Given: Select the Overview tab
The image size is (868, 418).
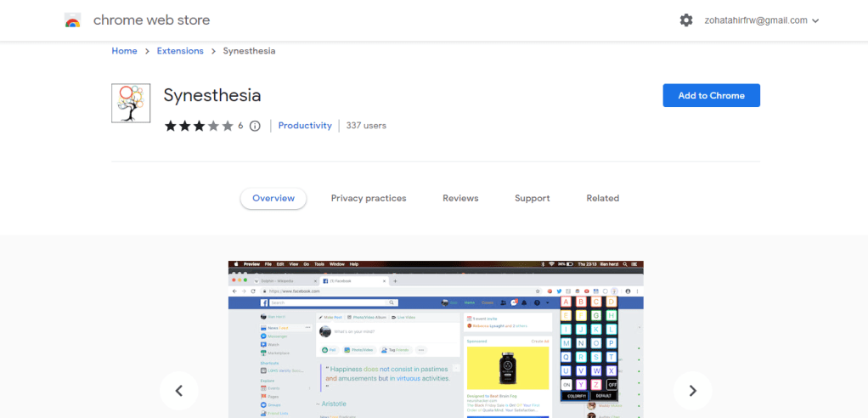Looking at the screenshot, I should pos(273,198).
